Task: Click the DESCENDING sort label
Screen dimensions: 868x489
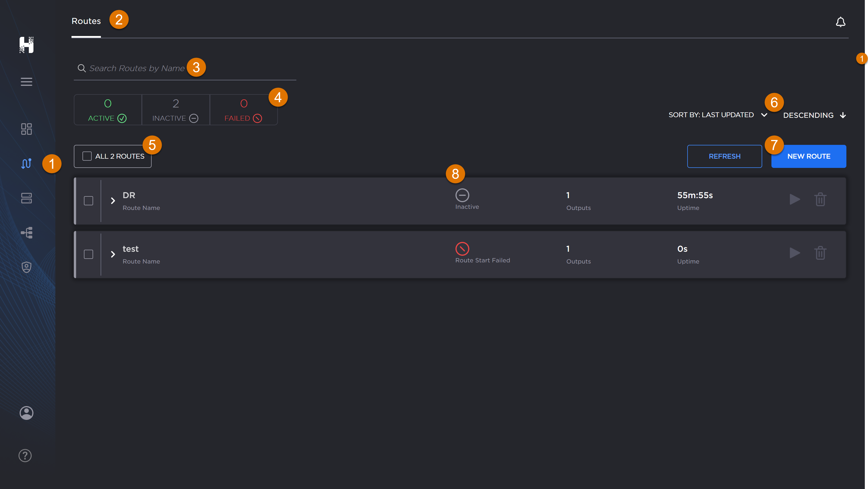Action: pyautogui.click(x=808, y=115)
